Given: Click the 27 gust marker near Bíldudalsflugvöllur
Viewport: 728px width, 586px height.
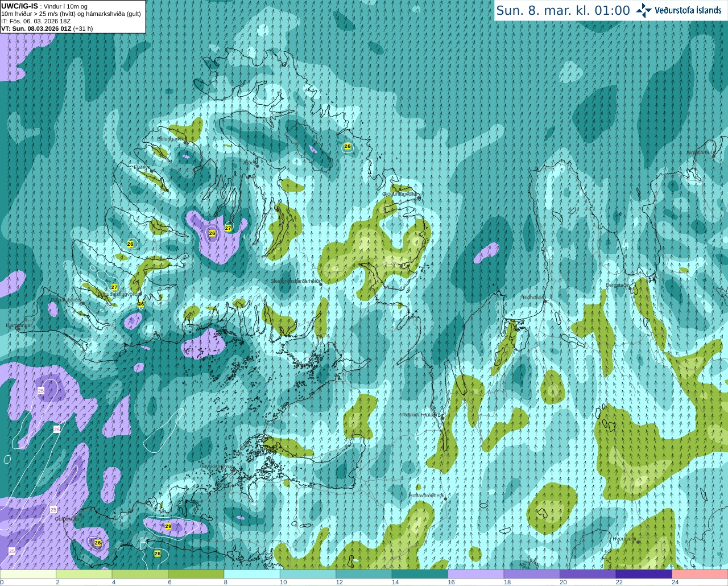Looking at the screenshot, I should click(x=114, y=287).
